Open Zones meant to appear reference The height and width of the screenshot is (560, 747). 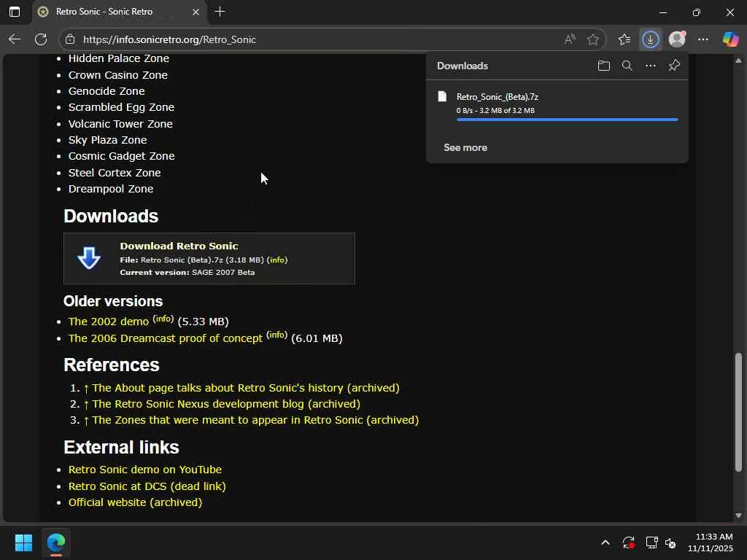point(255,420)
